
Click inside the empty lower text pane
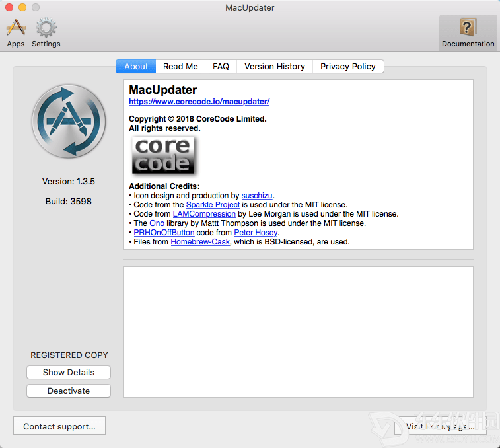(x=298, y=332)
